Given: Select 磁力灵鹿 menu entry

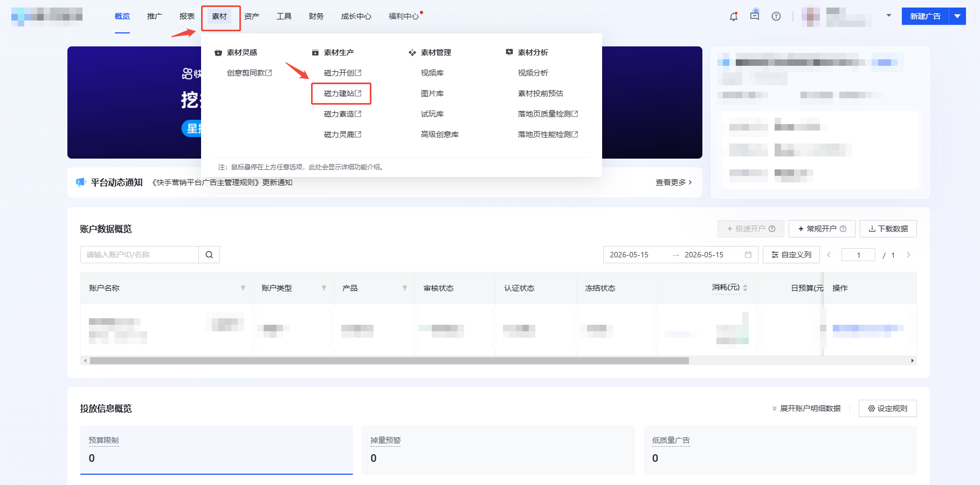Looking at the screenshot, I should (342, 134).
